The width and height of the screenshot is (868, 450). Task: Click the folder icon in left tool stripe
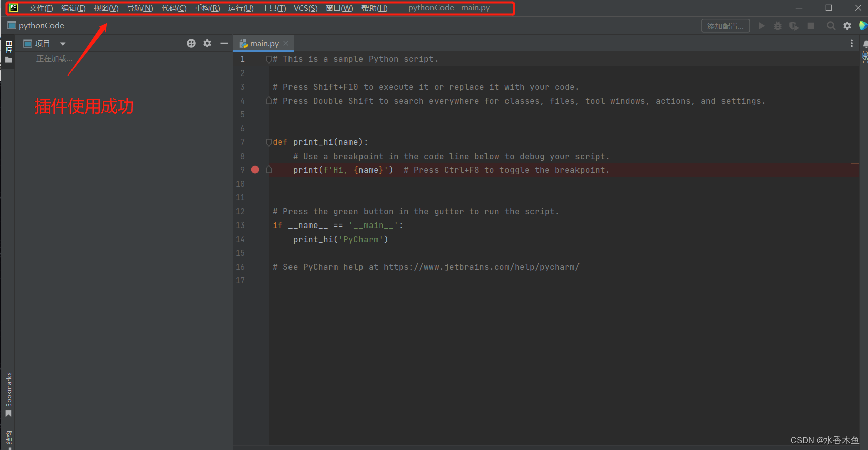coord(8,60)
